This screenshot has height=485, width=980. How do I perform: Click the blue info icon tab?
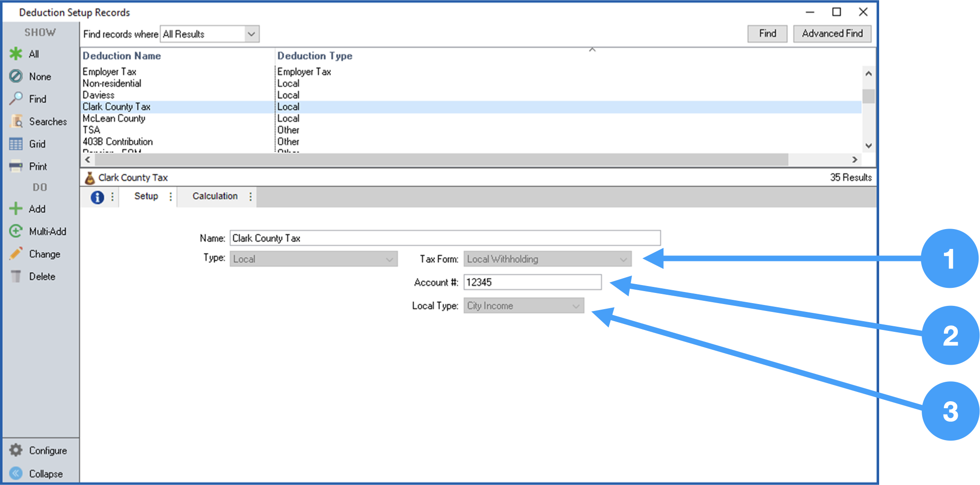pyautogui.click(x=97, y=197)
